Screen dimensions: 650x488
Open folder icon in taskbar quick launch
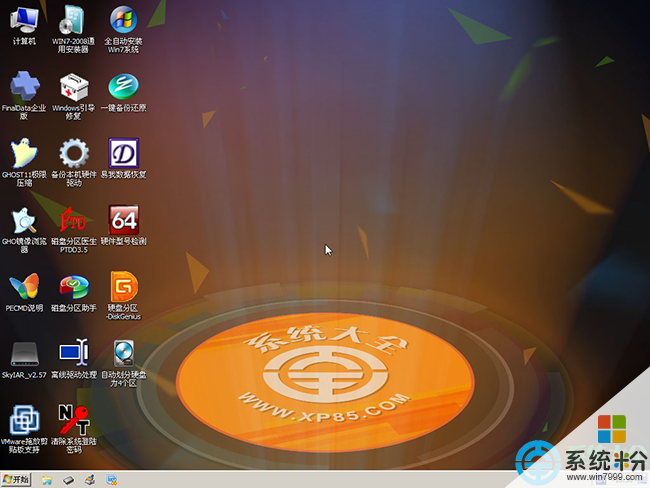pos(47,480)
